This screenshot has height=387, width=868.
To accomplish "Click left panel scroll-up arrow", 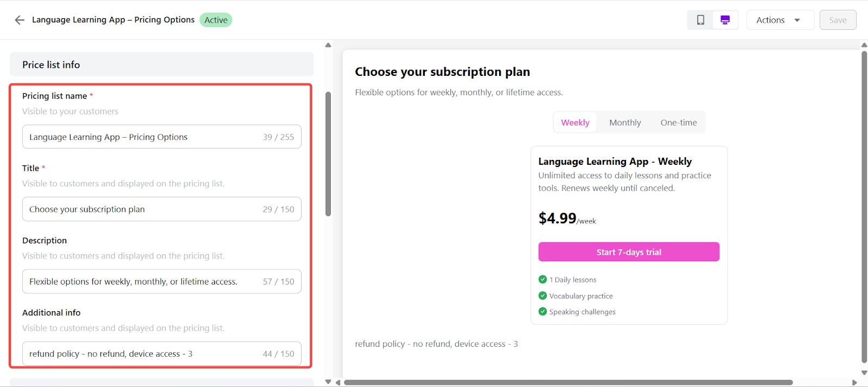I will pyautogui.click(x=328, y=45).
